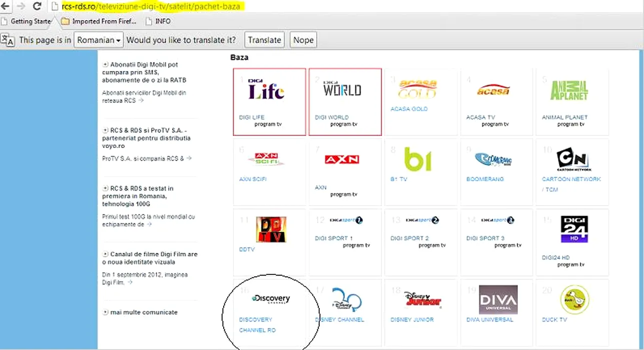The image size is (644, 350).
Task: Open the ACASA TV text link
Action: tap(480, 117)
